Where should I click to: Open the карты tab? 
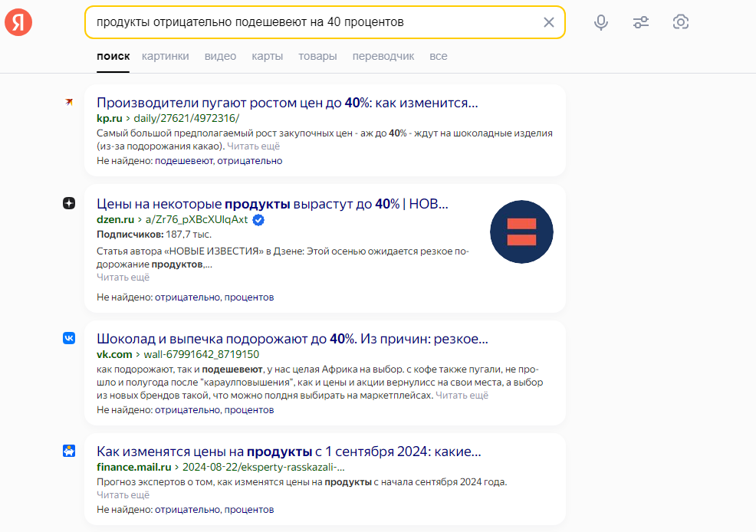tap(267, 57)
